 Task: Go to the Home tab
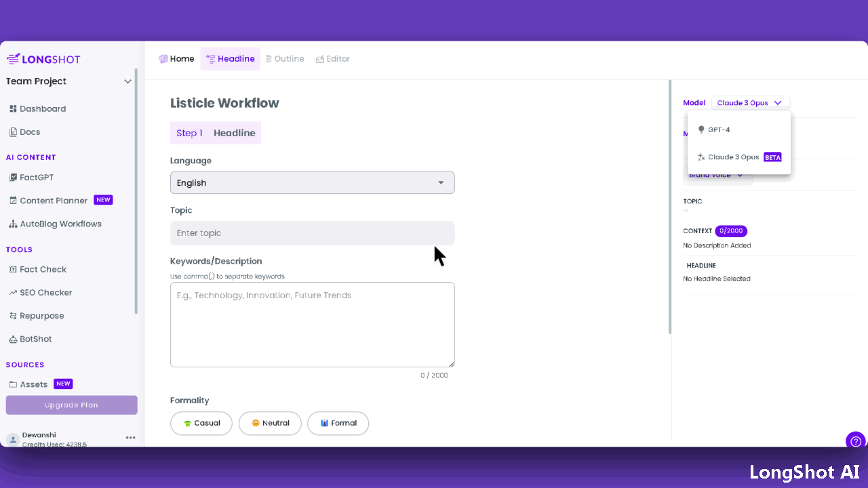[176, 59]
